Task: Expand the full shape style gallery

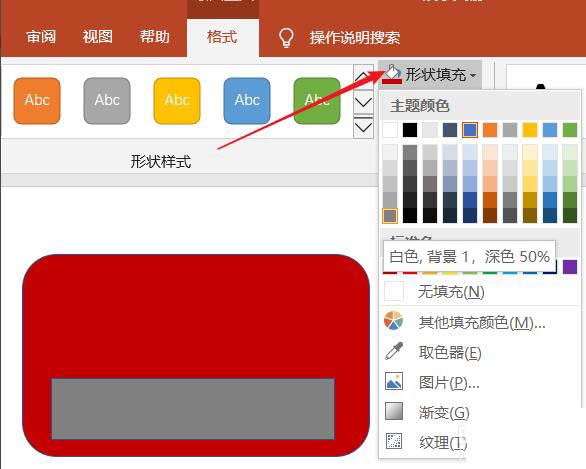Action: (363, 127)
